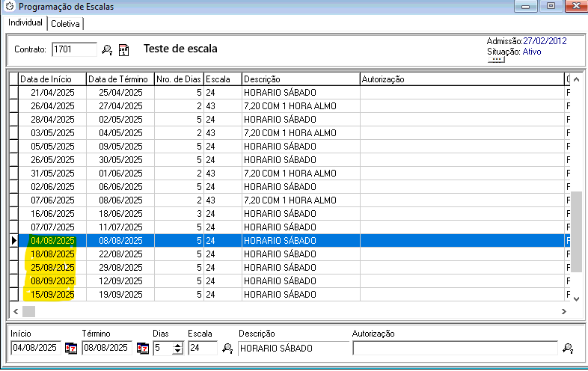Open the Término date picker calendar icon
588x371 pixels.
pos(143,348)
